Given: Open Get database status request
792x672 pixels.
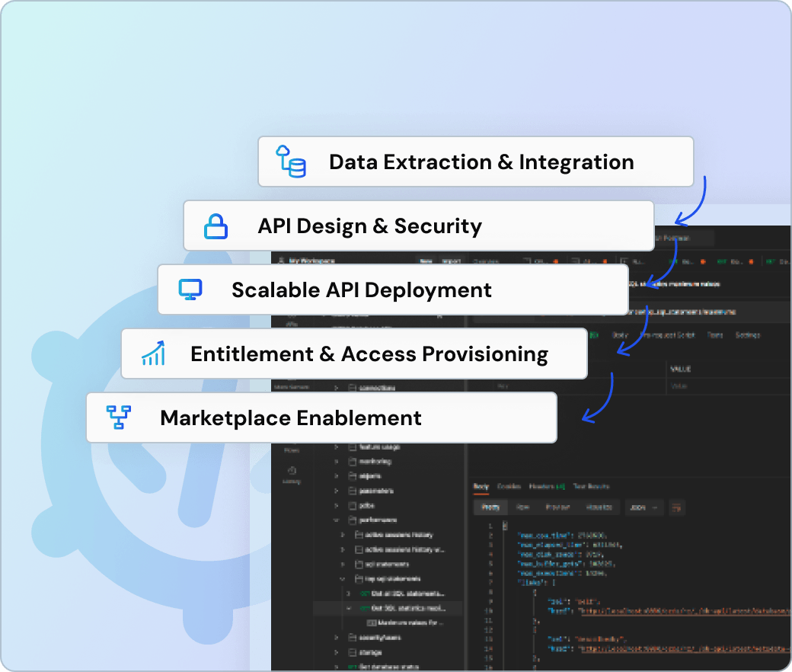Looking at the screenshot, I should pyautogui.click(x=383, y=667).
